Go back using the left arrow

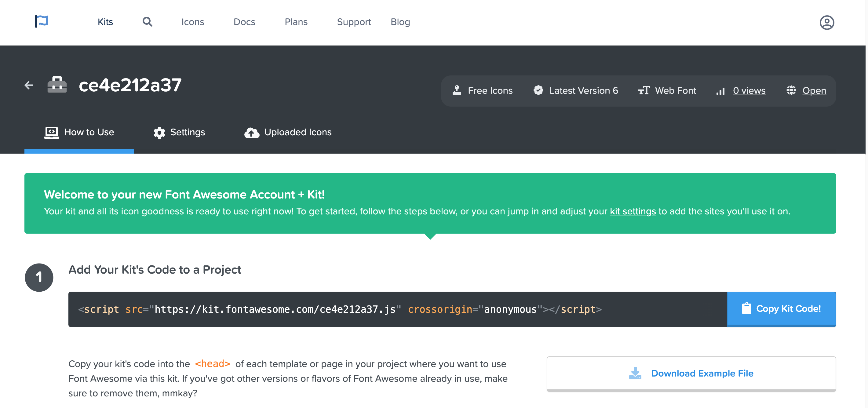tap(29, 85)
